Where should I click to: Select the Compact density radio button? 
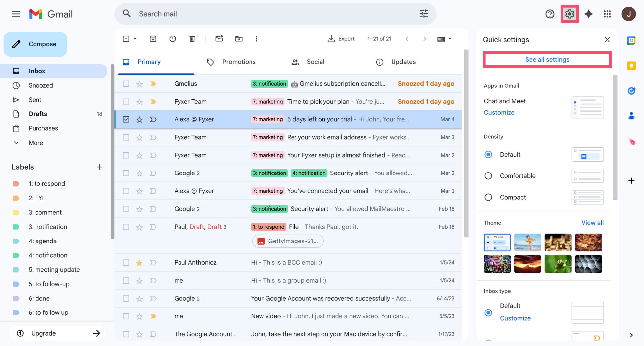tap(488, 197)
